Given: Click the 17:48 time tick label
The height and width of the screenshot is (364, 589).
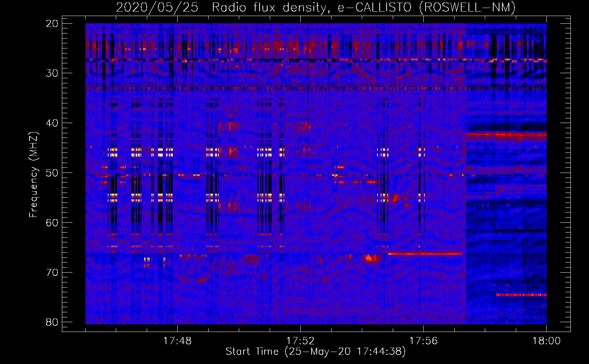Looking at the screenshot, I should point(177,341).
